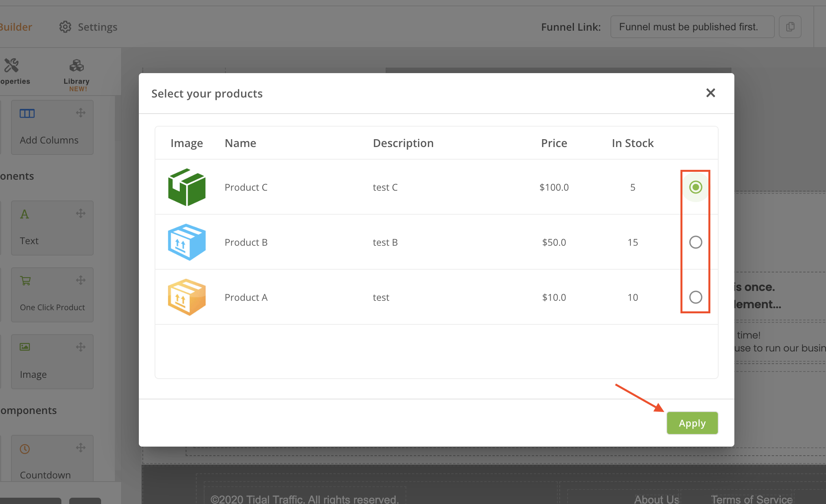Close the Select your products dialog
826x504 pixels.
710,93
